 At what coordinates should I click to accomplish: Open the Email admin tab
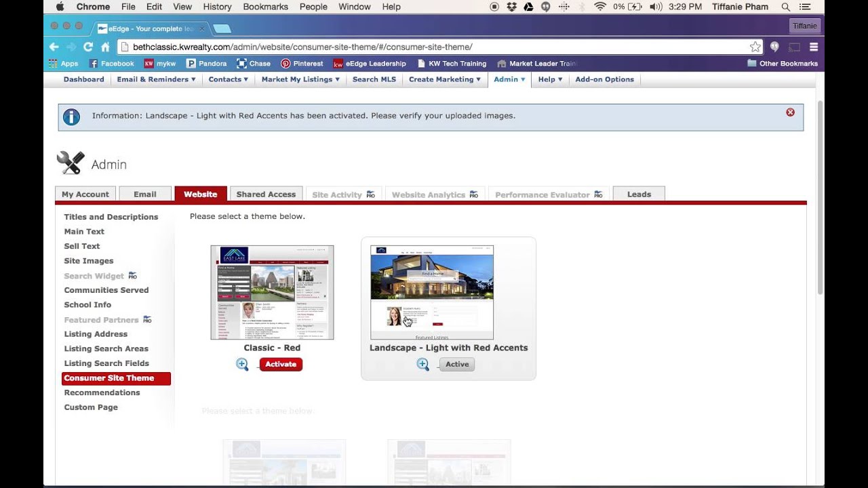(x=145, y=195)
